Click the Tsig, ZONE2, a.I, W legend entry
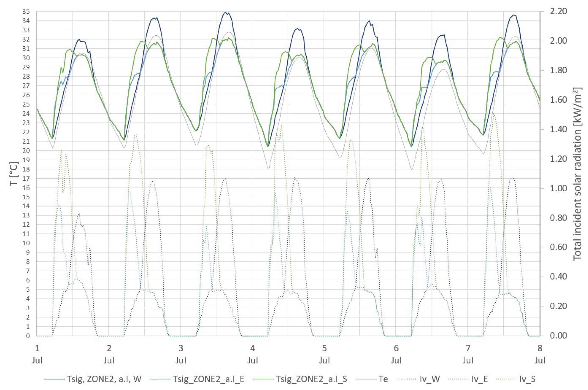The width and height of the screenshot is (588, 390). click(104, 379)
